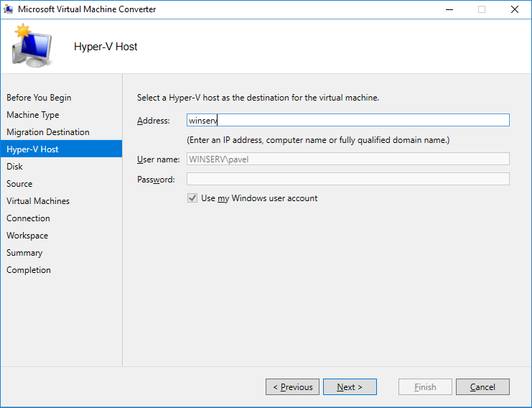This screenshot has height=408, width=532.
Task: Go to the Workspace step
Action: point(27,236)
